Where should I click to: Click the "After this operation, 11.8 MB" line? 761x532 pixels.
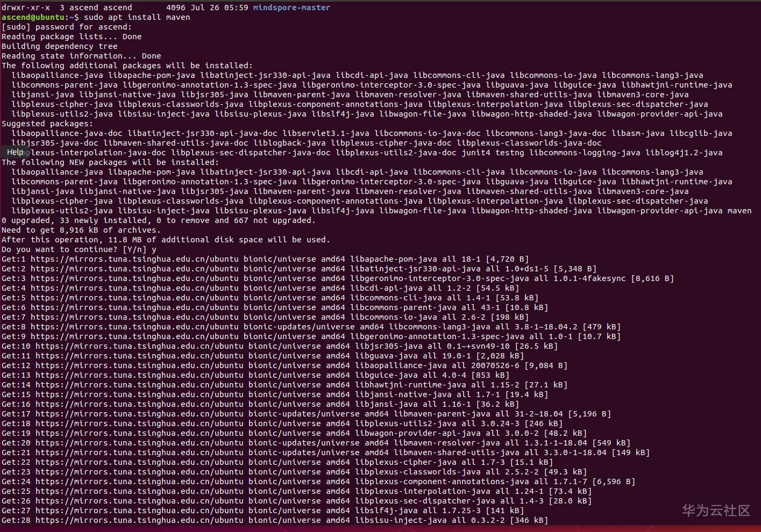point(166,240)
